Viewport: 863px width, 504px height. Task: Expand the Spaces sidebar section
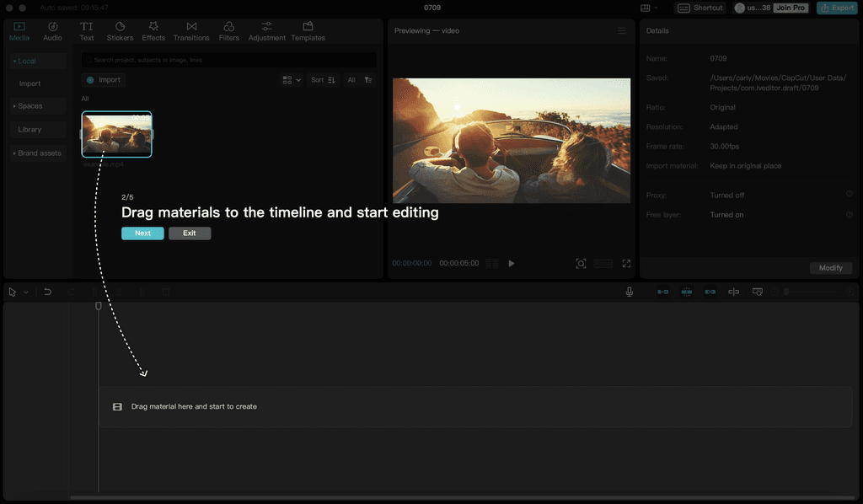click(36, 106)
